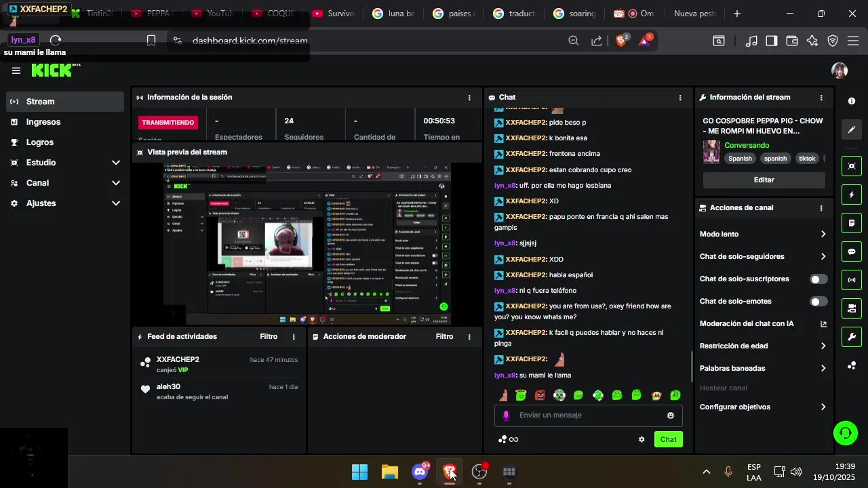Open Chat de solo-seguidores options chevron
This screenshot has height=488, width=868.
point(823,257)
